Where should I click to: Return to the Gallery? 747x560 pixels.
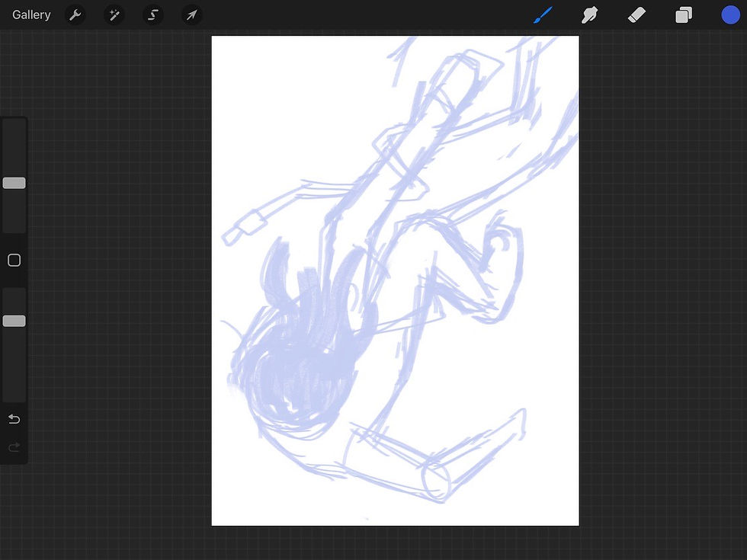coord(31,14)
